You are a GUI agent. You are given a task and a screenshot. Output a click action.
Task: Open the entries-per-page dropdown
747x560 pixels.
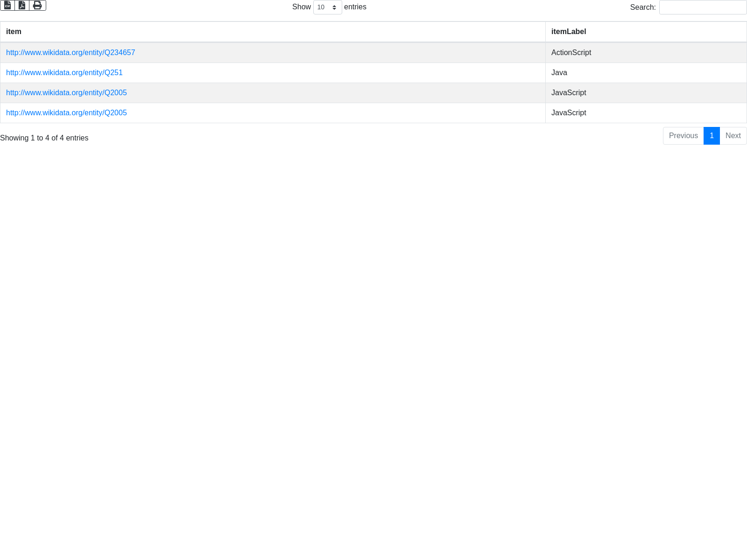327,7
